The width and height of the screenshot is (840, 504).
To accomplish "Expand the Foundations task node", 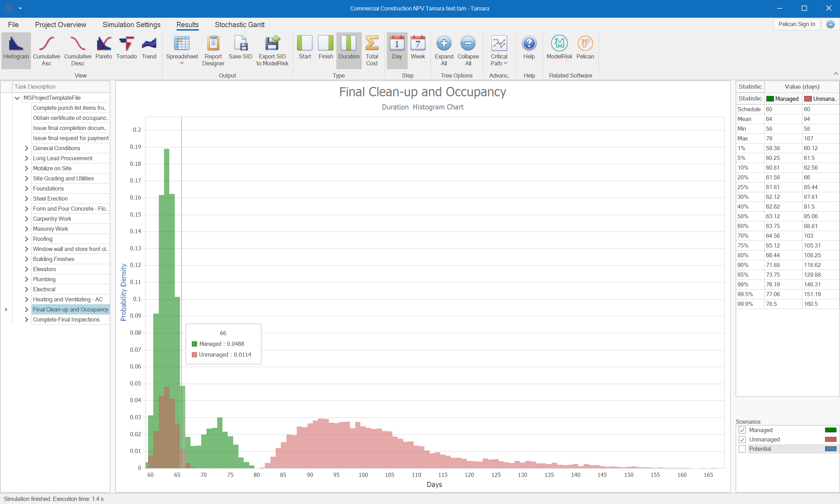I will (26, 188).
